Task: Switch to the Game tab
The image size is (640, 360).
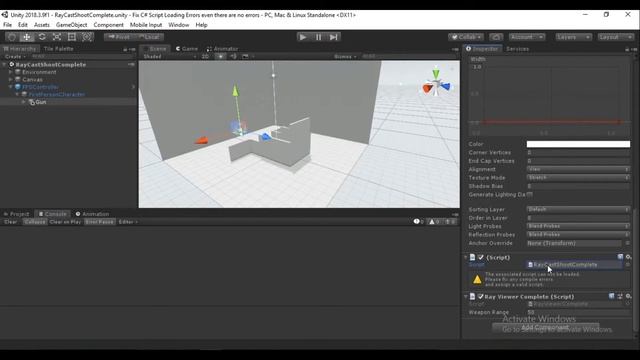Action: [x=187, y=49]
